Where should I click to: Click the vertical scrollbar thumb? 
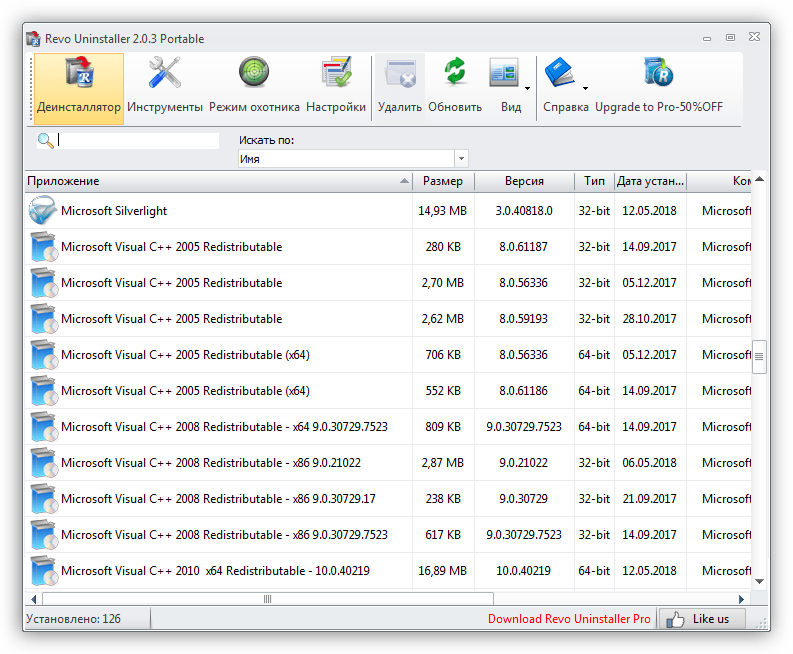pos(759,356)
